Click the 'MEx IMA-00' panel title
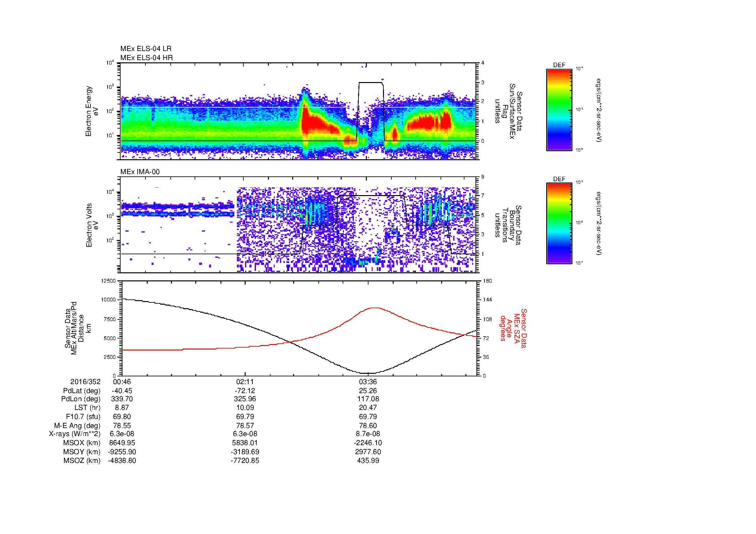The image size is (756, 534). (x=140, y=172)
